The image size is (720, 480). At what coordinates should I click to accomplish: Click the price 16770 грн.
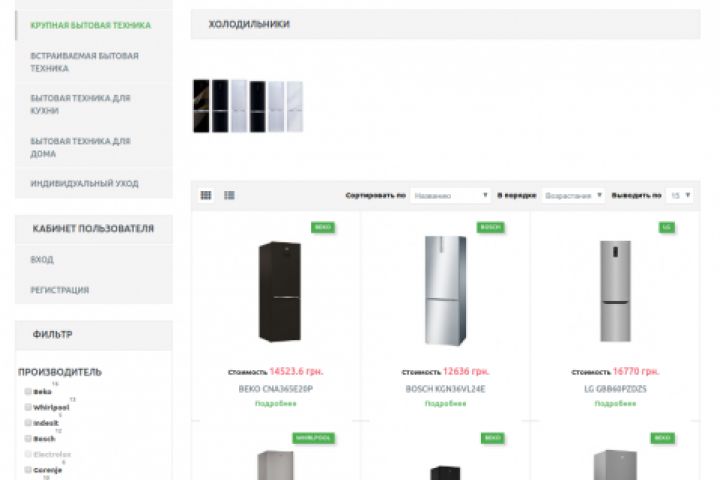pos(636,371)
